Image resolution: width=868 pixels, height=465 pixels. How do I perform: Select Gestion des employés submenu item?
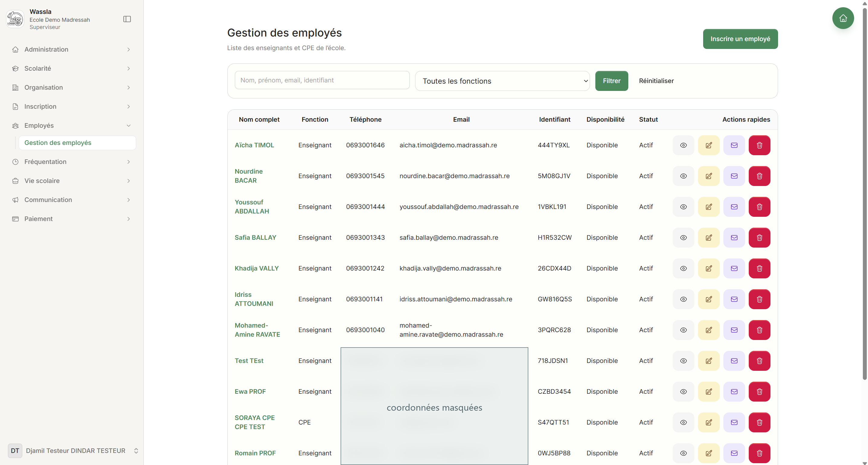click(x=77, y=143)
